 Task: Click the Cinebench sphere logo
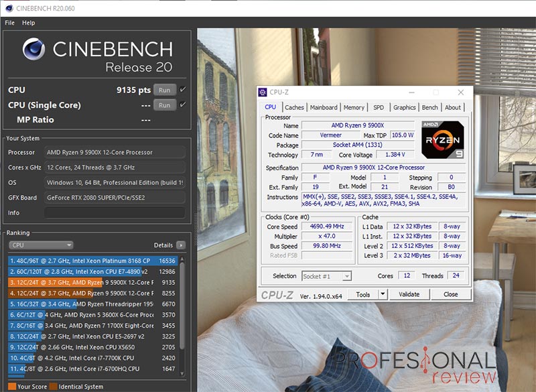(33, 49)
